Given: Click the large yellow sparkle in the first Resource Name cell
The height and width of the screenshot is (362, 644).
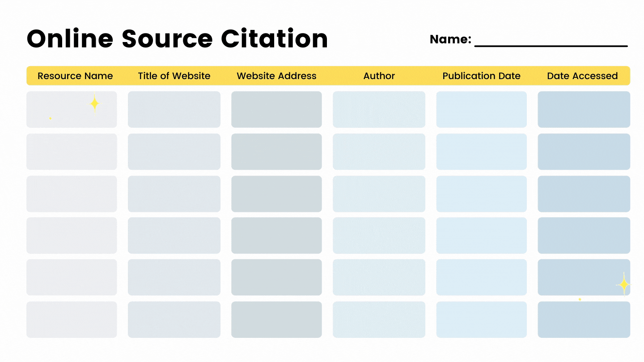Looking at the screenshot, I should 94,103.
